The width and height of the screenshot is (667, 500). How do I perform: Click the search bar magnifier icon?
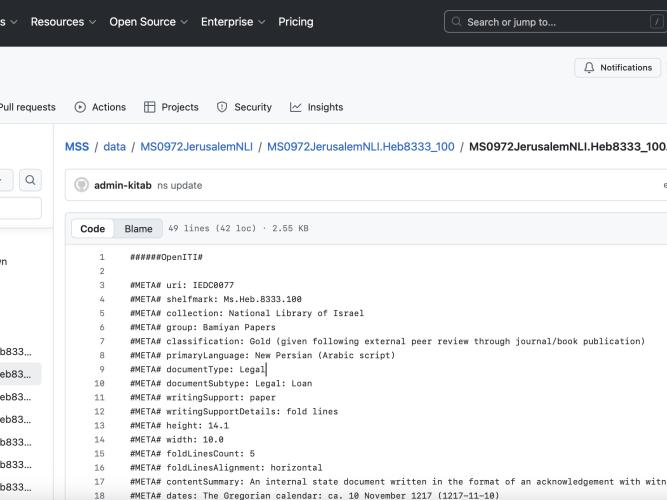tap(456, 22)
